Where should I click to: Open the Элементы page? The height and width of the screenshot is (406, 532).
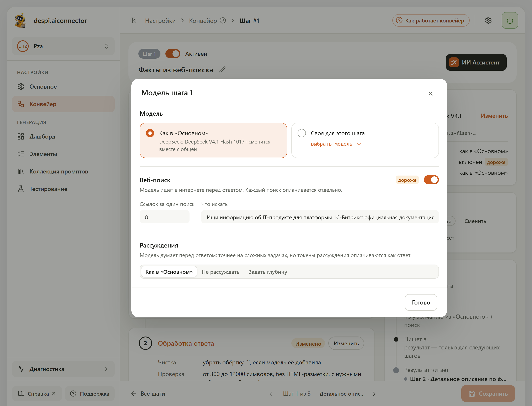[x=63, y=154]
